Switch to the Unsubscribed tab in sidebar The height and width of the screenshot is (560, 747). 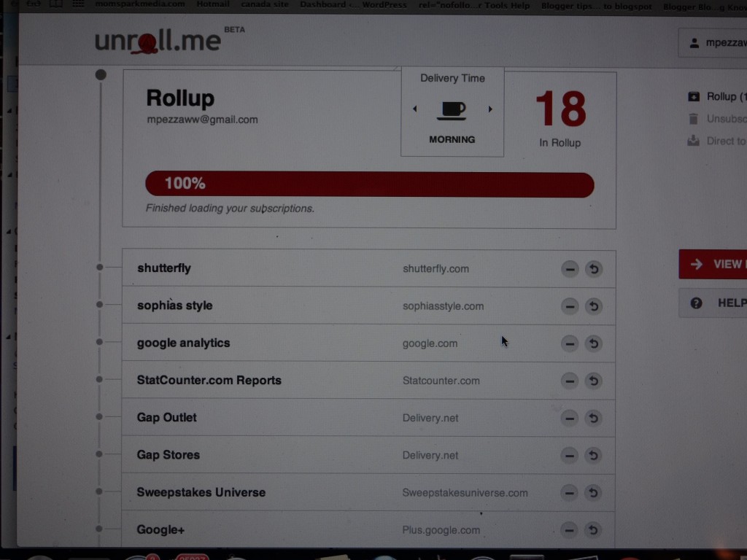pyautogui.click(x=718, y=119)
